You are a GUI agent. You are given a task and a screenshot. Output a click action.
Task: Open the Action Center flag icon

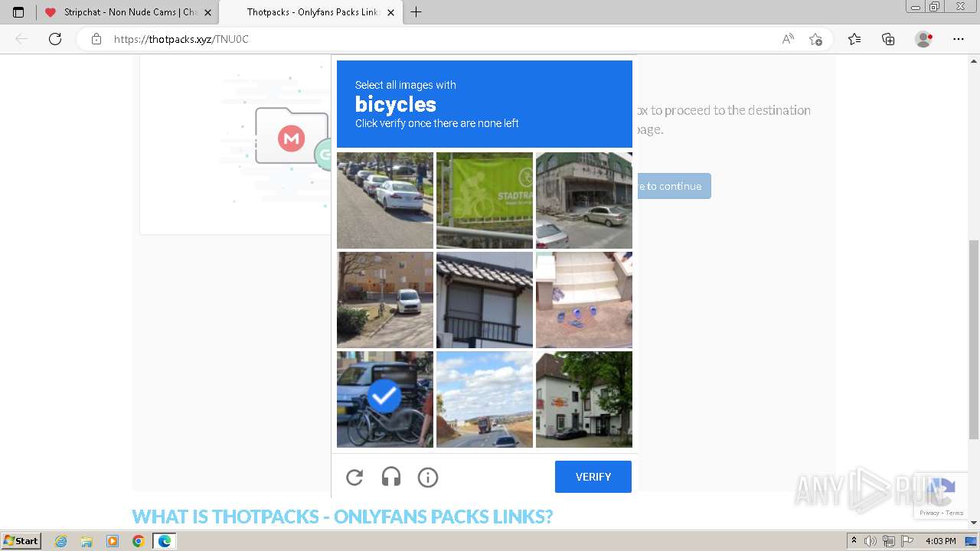tap(908, 541)
